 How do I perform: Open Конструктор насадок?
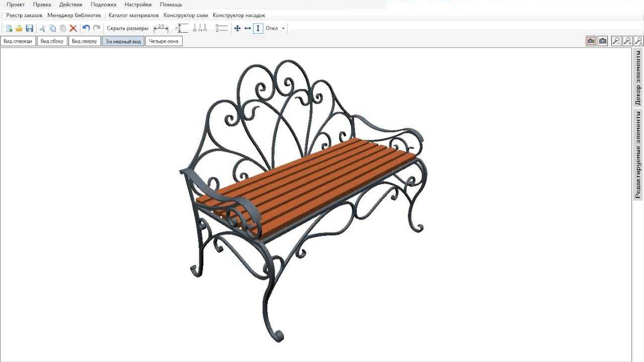click(239, 16)
